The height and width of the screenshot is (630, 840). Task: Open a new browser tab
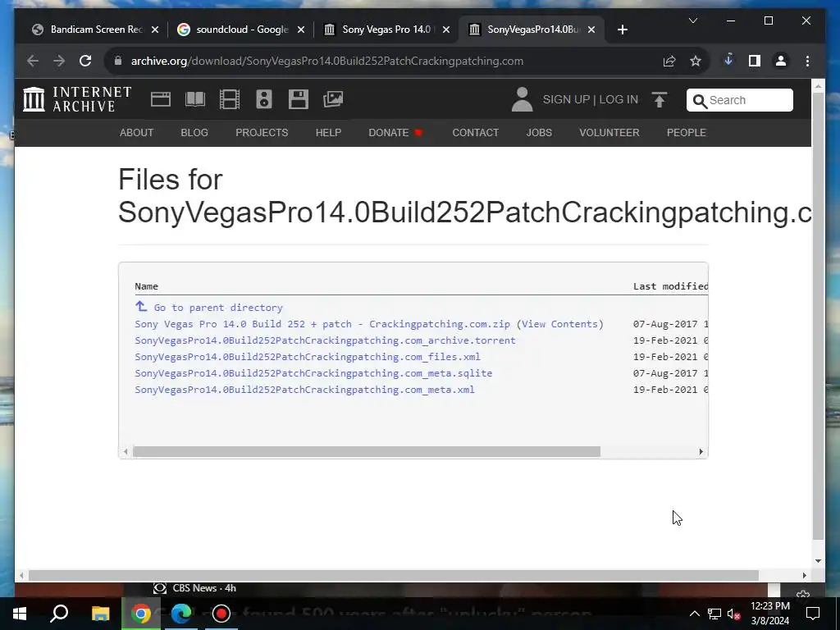[622, 30]
